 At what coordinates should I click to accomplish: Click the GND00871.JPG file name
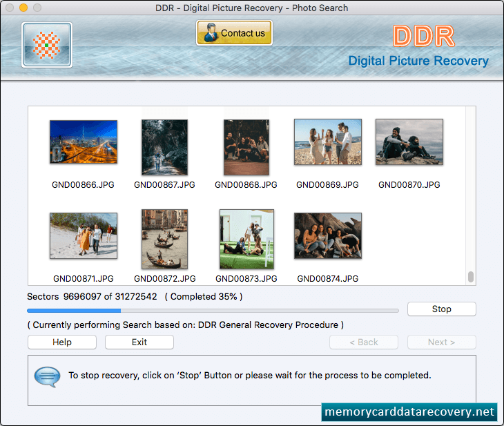point(84,279)
